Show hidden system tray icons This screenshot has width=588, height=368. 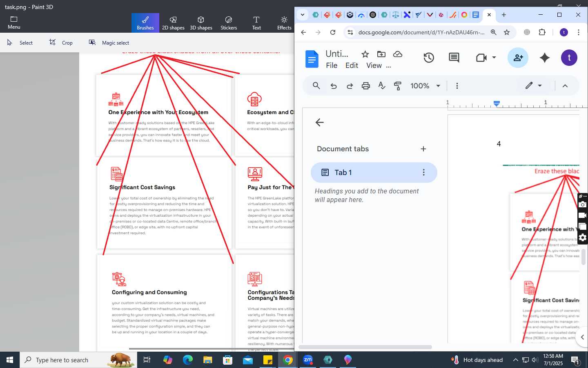pyautogui.click(x=515, y=360)
